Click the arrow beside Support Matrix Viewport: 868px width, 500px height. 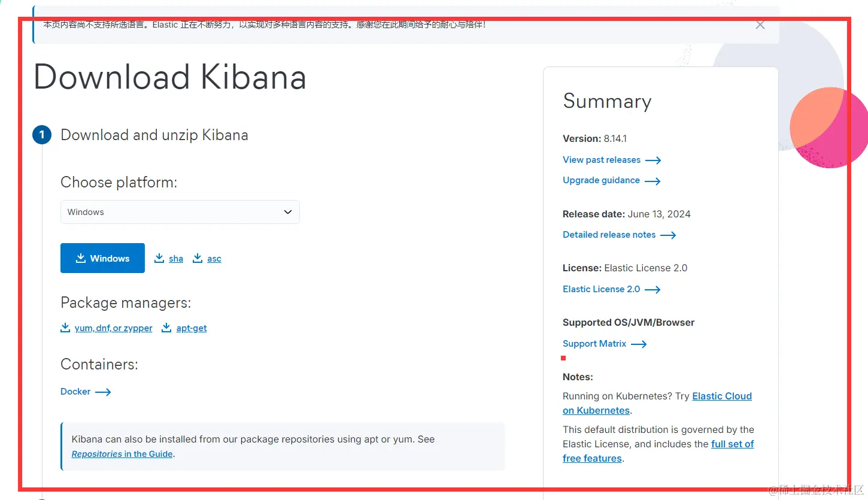tap(639, 344)
